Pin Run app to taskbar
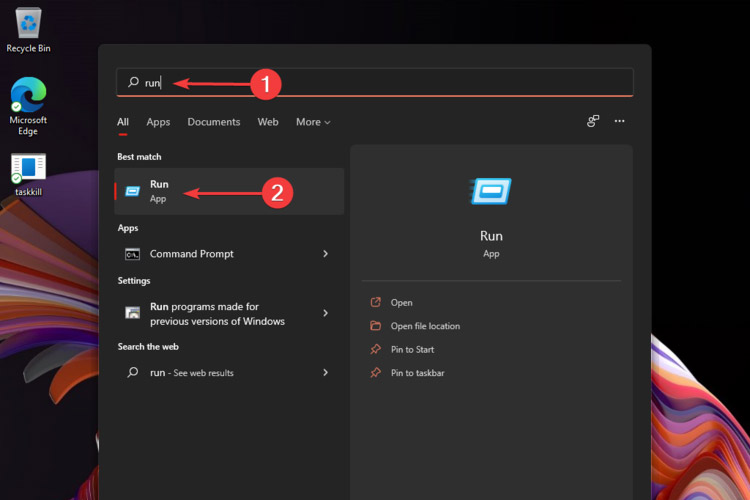 [x=417, y=373]
